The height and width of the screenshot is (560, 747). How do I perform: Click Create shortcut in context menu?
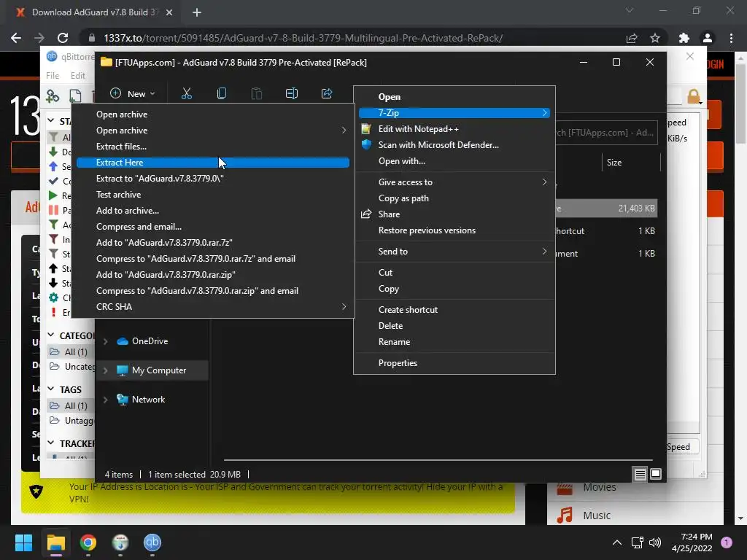408,309
